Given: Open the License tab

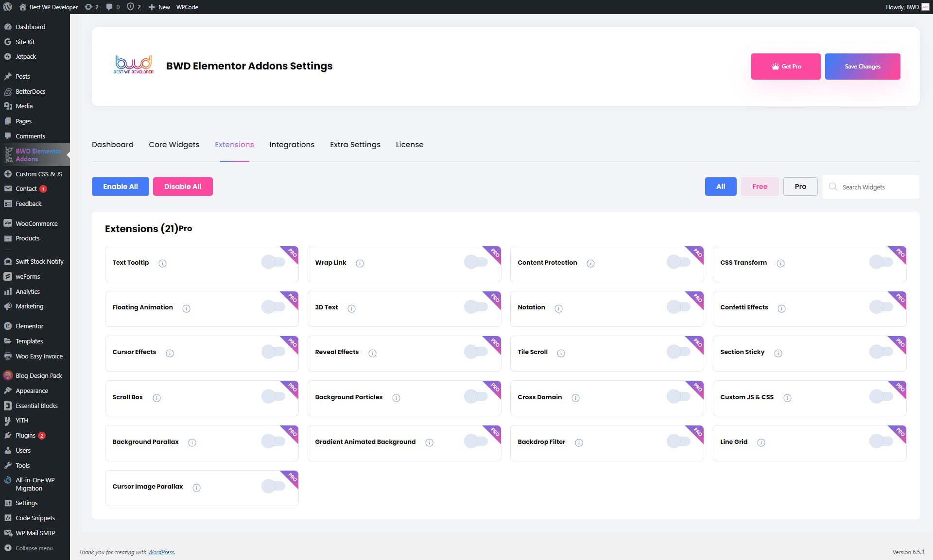Looking at the screenshot, I should [410, 145].
